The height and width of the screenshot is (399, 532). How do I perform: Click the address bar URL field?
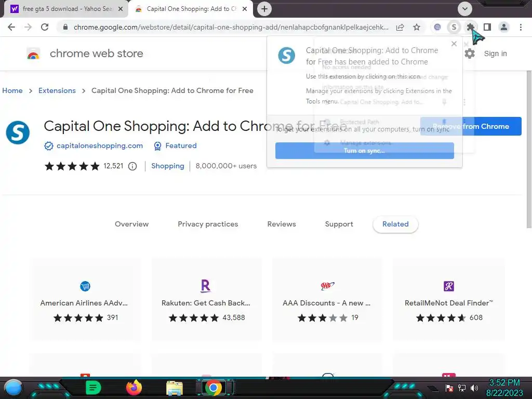click(231, 27)
